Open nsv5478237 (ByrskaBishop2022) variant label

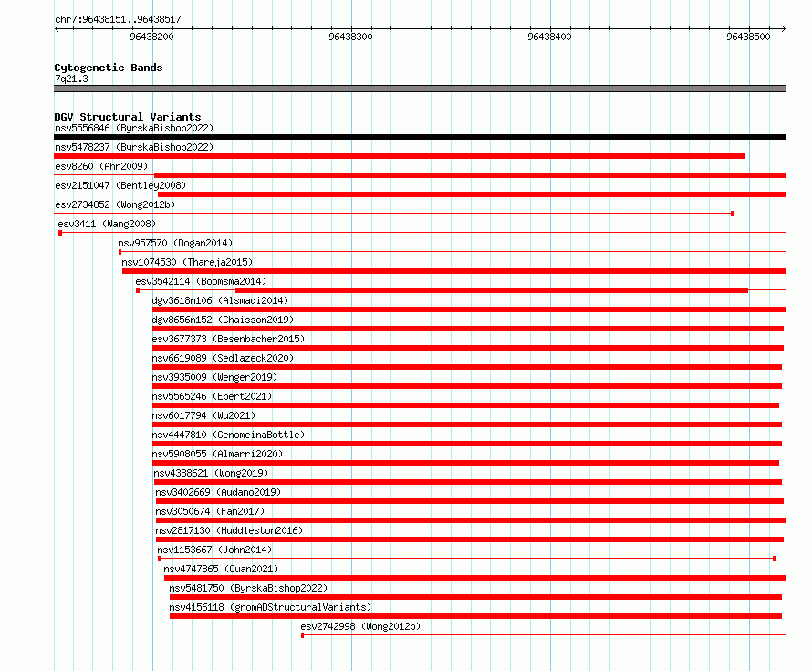[134, 147]
